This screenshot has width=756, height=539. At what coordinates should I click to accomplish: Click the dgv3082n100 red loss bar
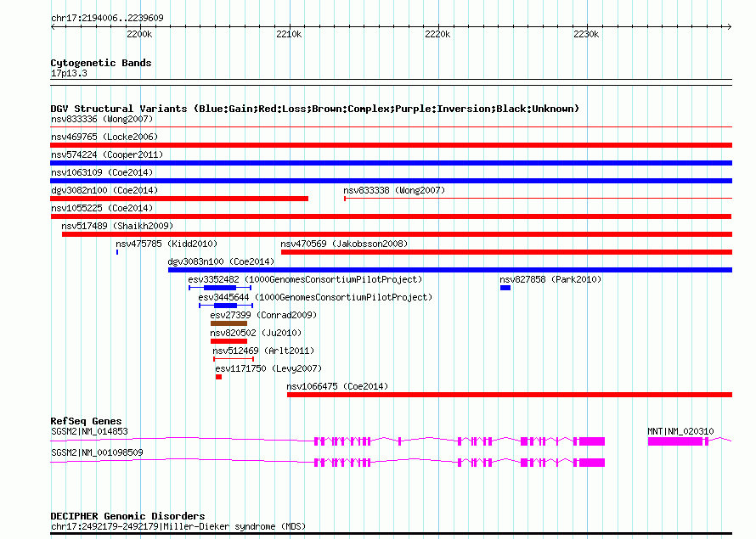[179, 199]
